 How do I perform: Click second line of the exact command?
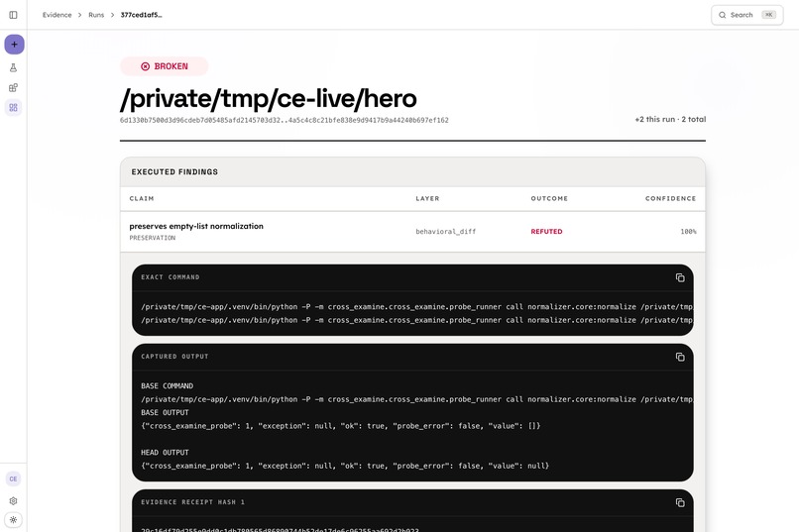(416, 320)
